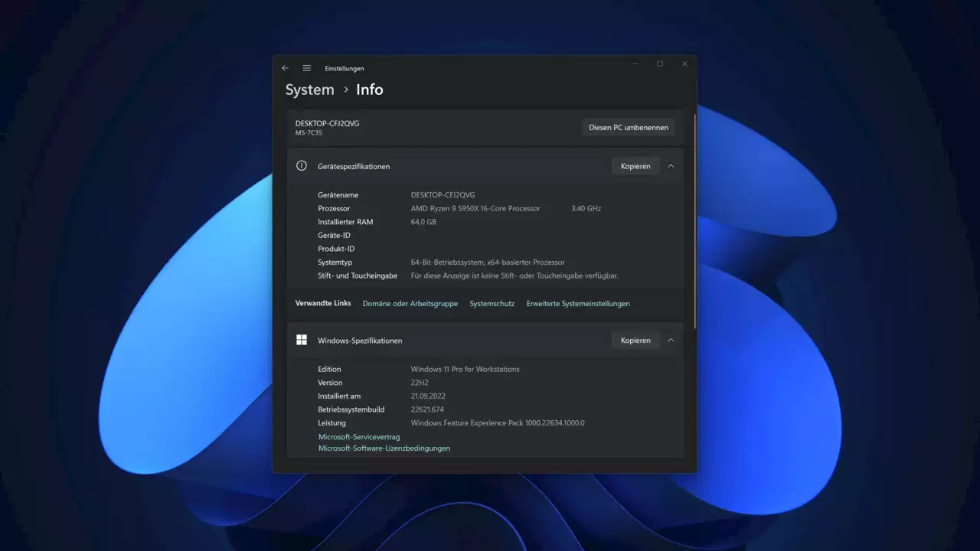Go back using the back arrow
Image resolution: width=980 pixels, height=551 pixels.
[x=285, y=68]
